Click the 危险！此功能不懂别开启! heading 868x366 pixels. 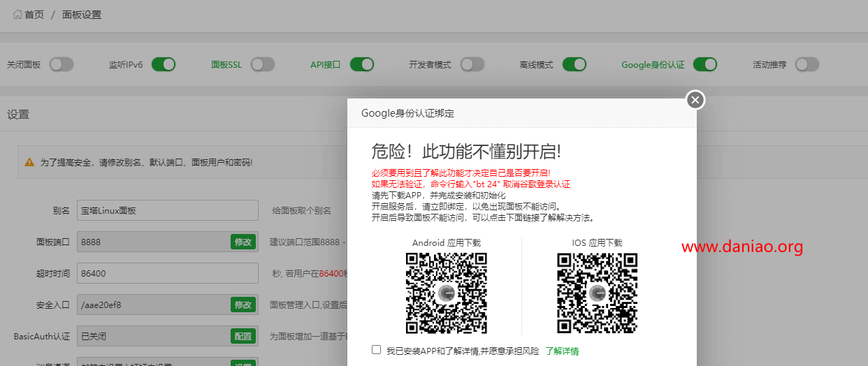pos(466,152)
